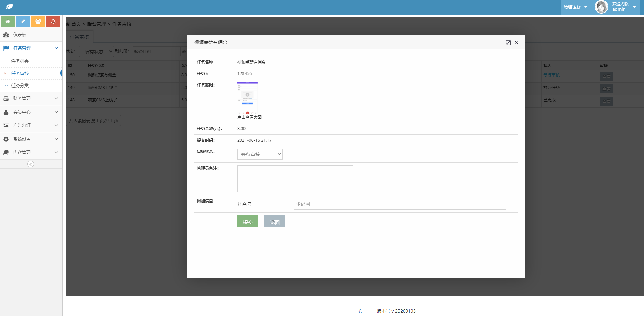This screenshot has height=316, width=644.
Task: Click the task screenshot thumbnail
Action: click(248, 98)
